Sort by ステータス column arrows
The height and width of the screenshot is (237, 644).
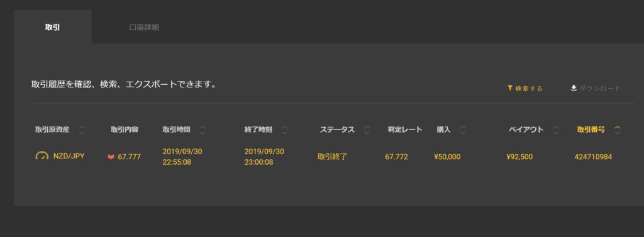pos(367,130)
